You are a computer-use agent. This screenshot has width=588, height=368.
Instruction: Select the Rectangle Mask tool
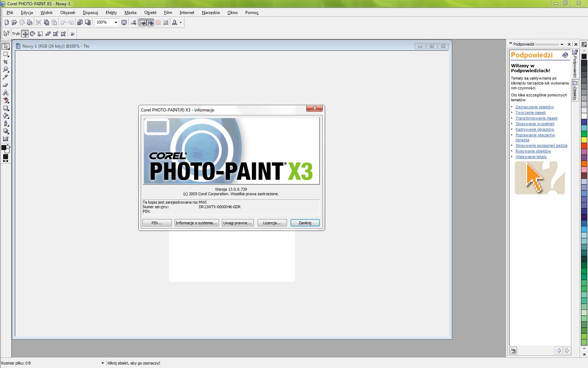coord(6,54)
